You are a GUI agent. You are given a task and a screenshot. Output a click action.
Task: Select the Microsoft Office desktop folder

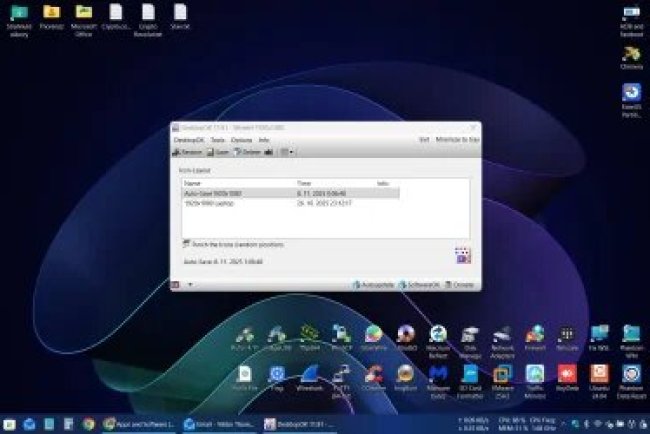[83, 20]
